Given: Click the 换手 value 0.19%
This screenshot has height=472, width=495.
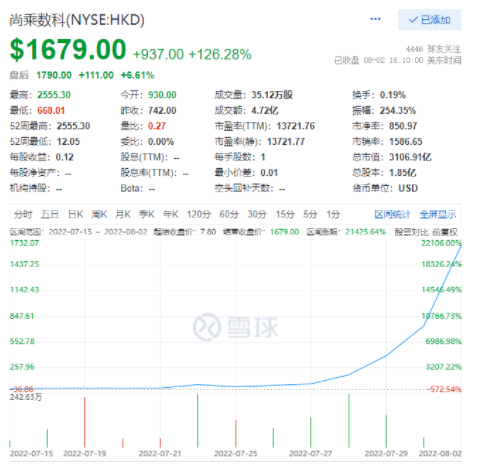Looking at the screenshot, I should pos(393,95).
